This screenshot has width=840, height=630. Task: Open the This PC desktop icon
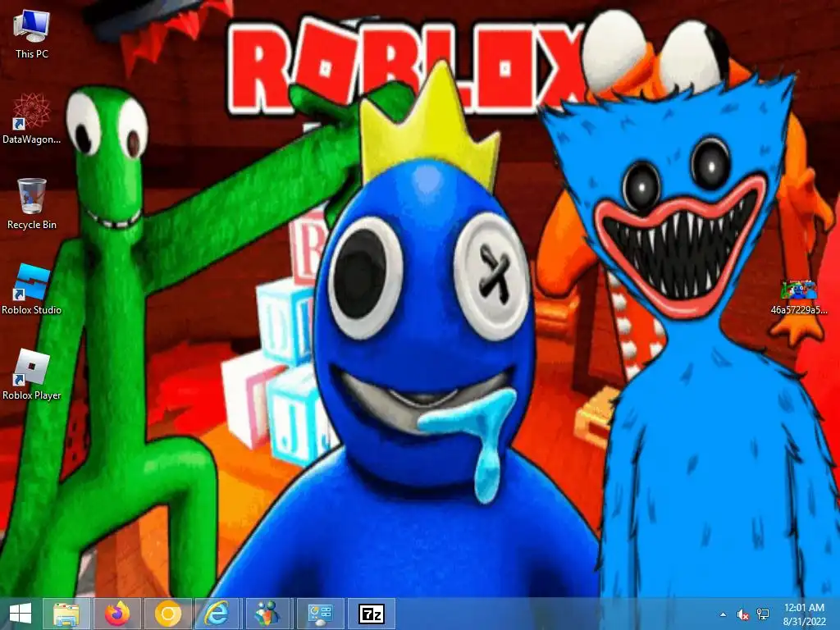point(32,27)
